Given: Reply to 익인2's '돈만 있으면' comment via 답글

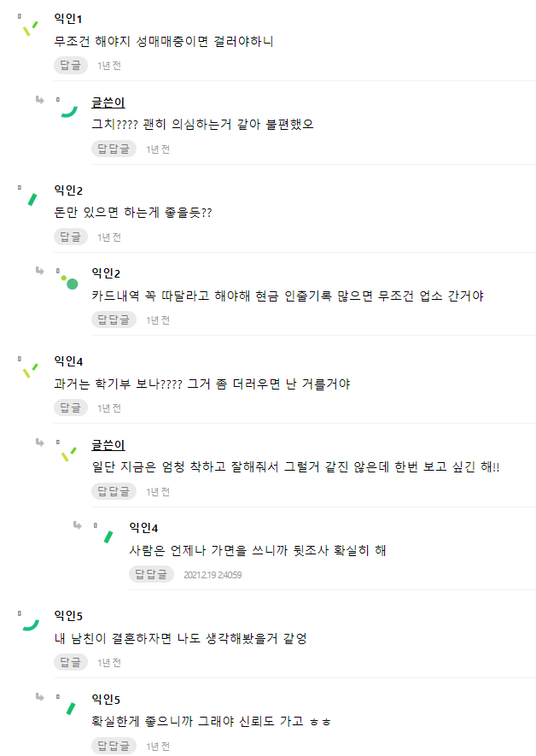Looking at the screenshot, I should (71, 237).
